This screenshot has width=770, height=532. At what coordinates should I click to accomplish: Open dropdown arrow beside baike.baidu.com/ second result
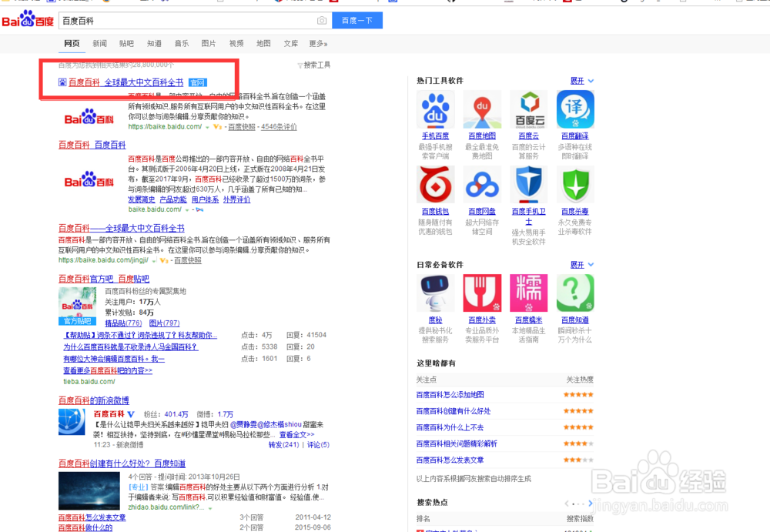coord(186,209)
